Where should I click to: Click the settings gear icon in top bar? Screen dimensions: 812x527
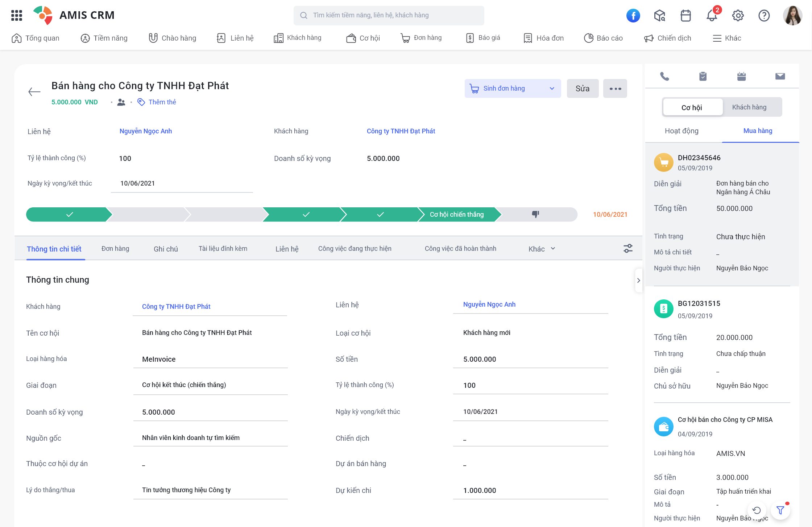(738, 15)
